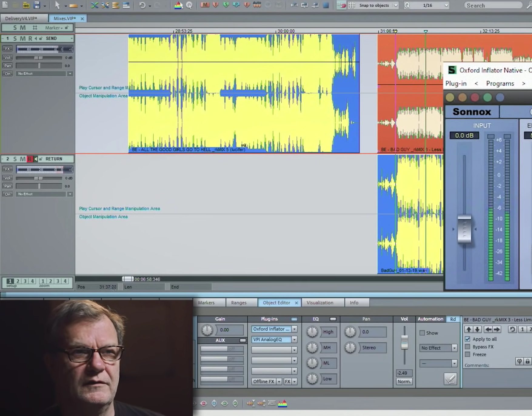Click the green eye-shaped icon on bottom toolbar
This screenshot has width=532, height=416.
coord(225,403)
